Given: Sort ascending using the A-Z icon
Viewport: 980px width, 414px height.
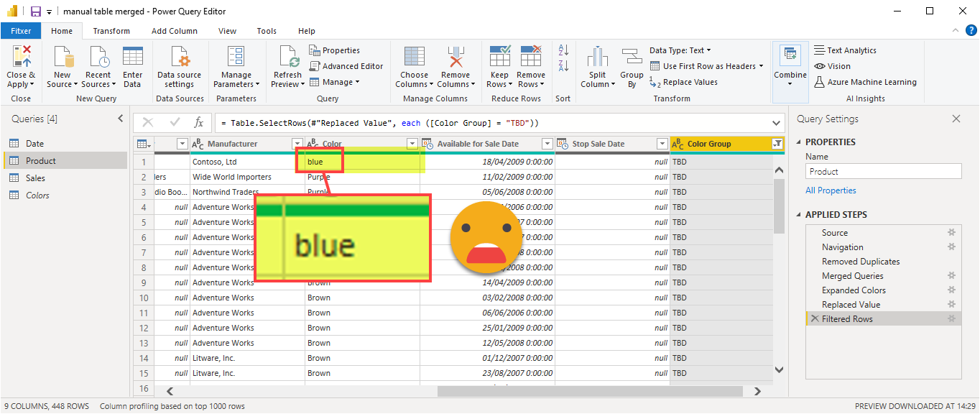Looking at the screenshot, I should pyautogui.click(x=563, y=50).
